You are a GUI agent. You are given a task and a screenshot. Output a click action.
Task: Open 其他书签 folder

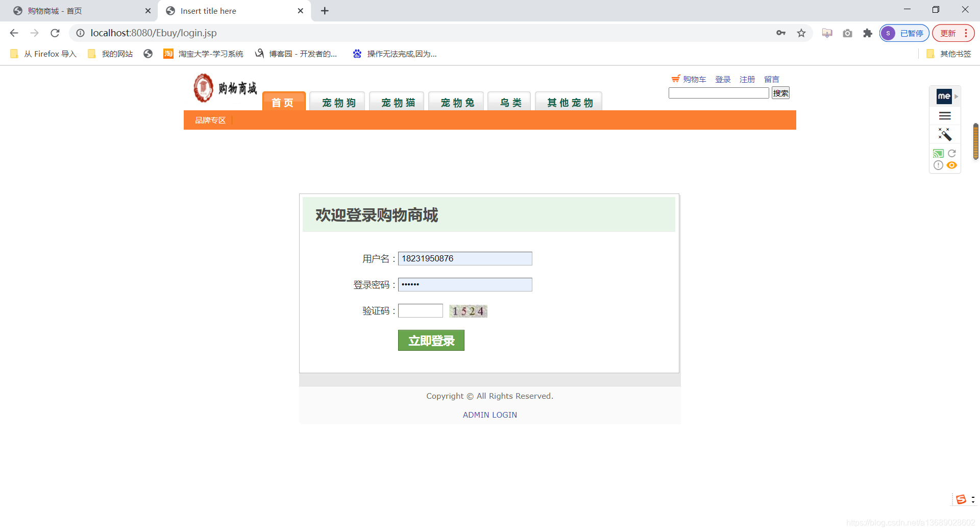[949, 54]
